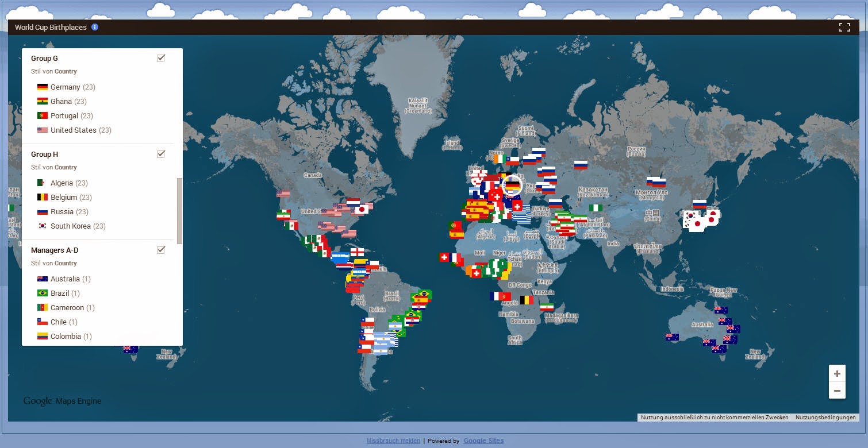This screenshot has width=868, height=448.
Task: Zoom in with the plus button
Action: [837, 373]
